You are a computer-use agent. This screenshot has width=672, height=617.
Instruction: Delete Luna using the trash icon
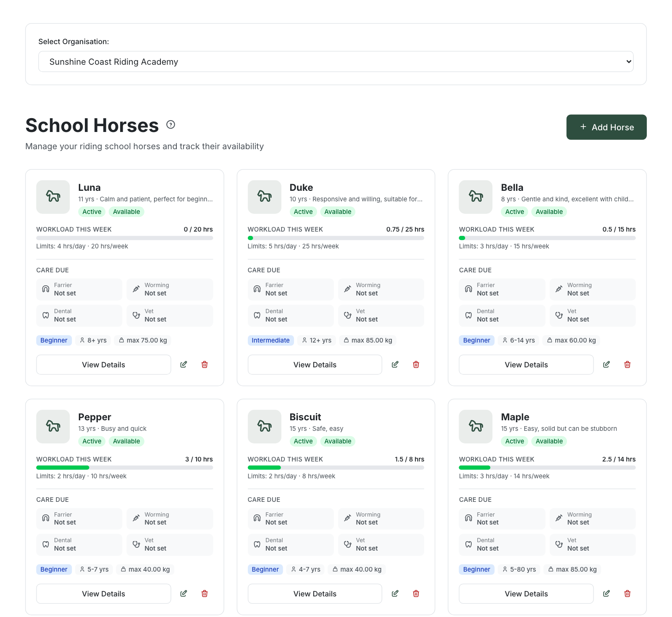[x=205, y=364]
